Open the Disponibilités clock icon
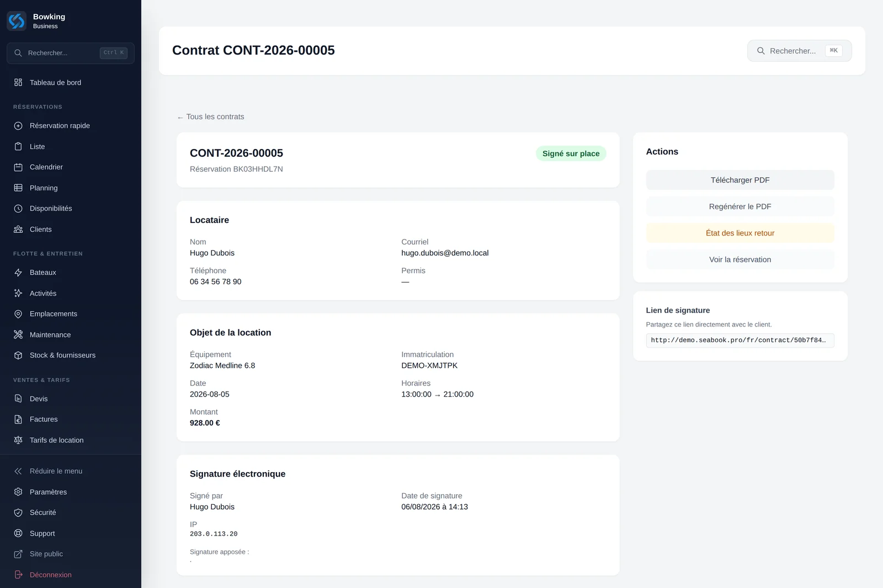Viewport: 883px width, 588px height. [18, 209]
